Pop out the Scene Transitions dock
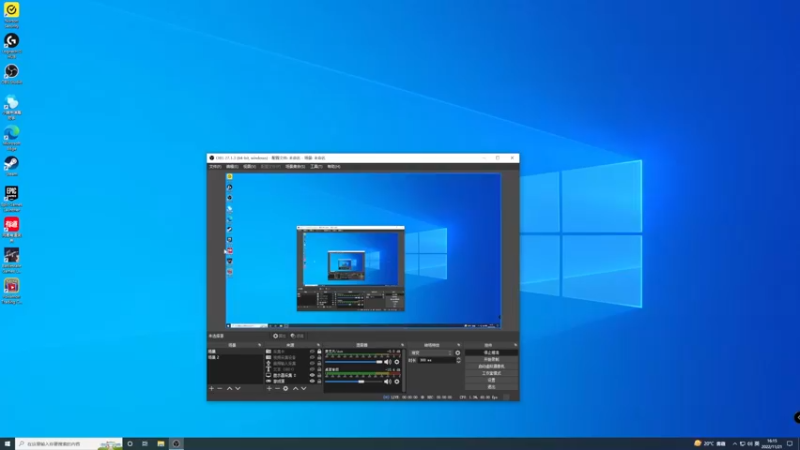 pos(459,345)
